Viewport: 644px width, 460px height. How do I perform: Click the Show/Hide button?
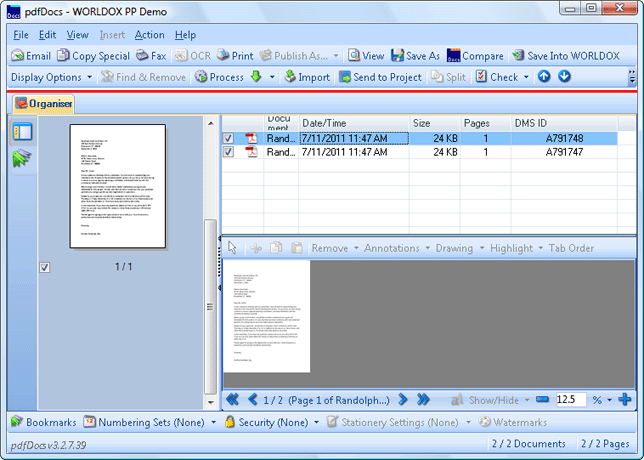[x=486, y=400]
